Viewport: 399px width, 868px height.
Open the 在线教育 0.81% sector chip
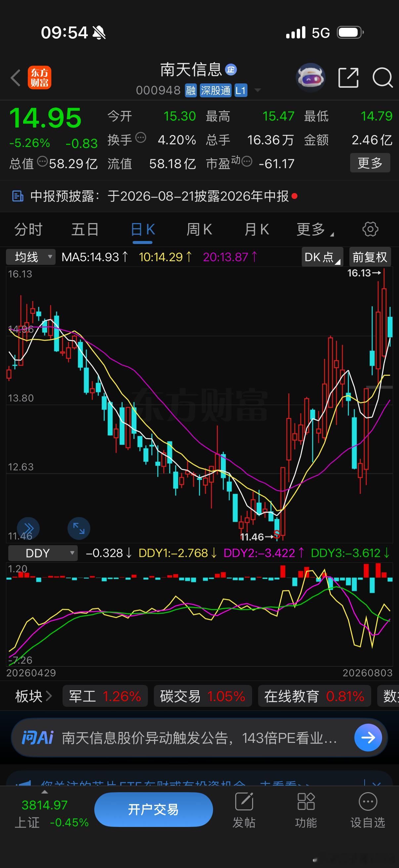click(315, 696)
